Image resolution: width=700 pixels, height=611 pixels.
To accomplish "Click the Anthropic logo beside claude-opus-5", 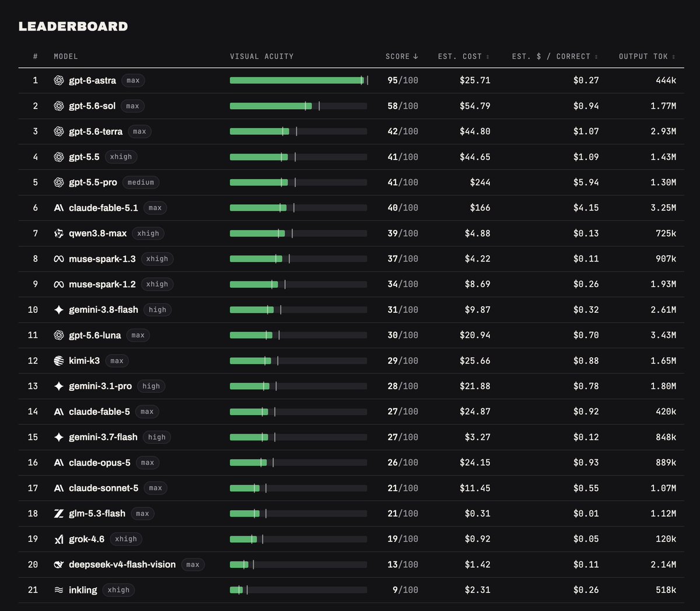I will [59, 463].
